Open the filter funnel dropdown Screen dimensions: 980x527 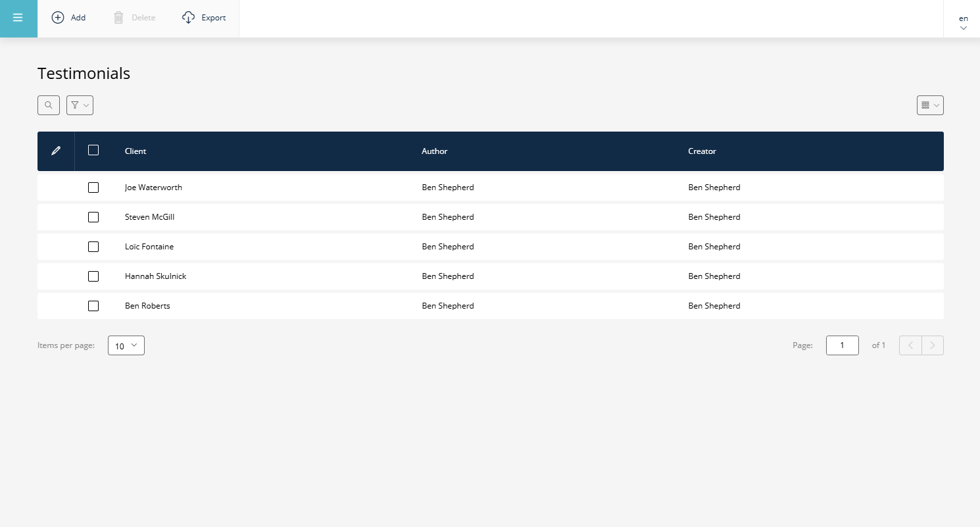[80, 105]
